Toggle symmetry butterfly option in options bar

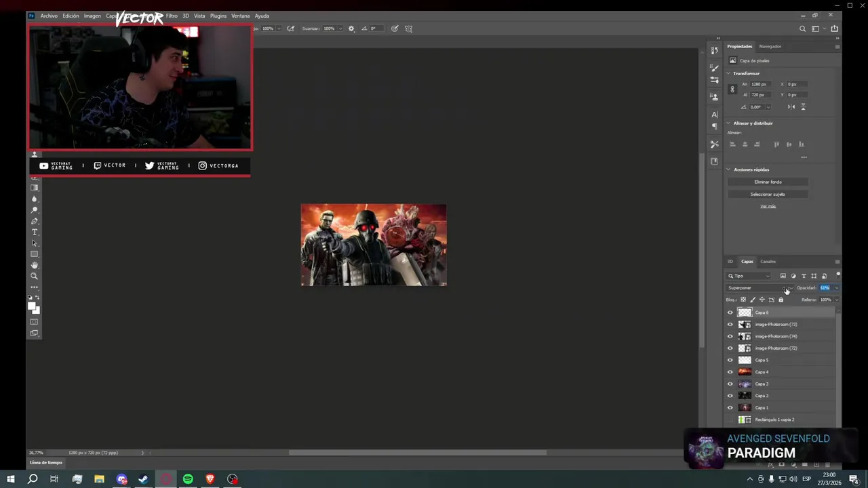(409, 28)
